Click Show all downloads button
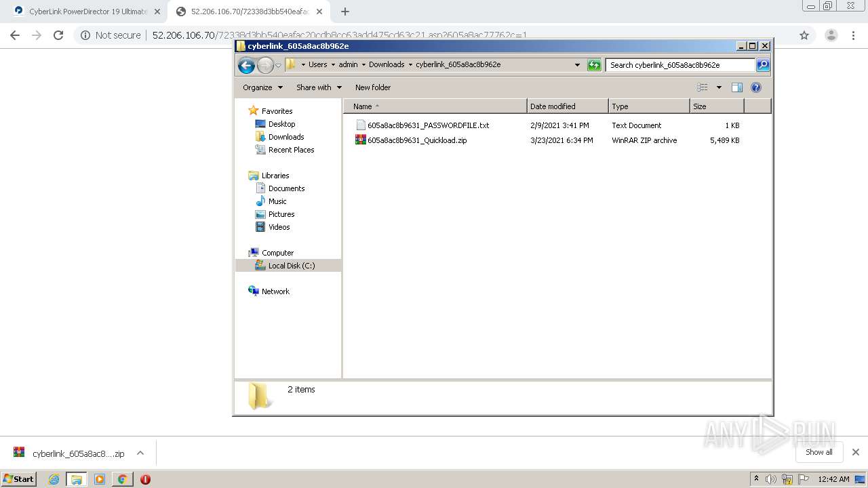Screen dimensions: 868x488 [x=819, y=452]
